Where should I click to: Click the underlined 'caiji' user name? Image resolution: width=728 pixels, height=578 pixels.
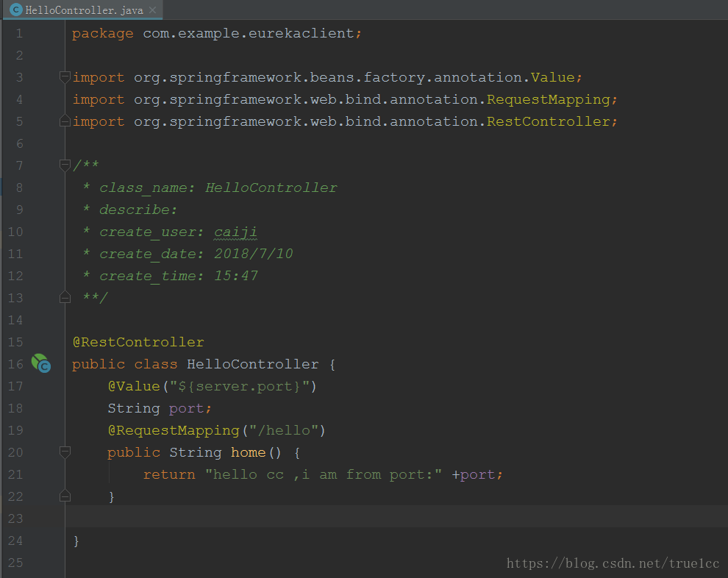(235, 232)
